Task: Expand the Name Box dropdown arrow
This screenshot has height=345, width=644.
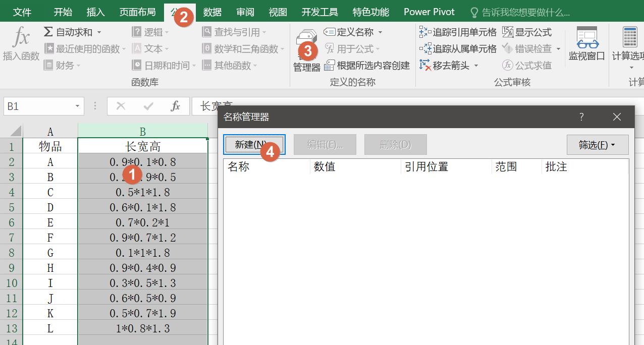Action: [x=77, y=106]
